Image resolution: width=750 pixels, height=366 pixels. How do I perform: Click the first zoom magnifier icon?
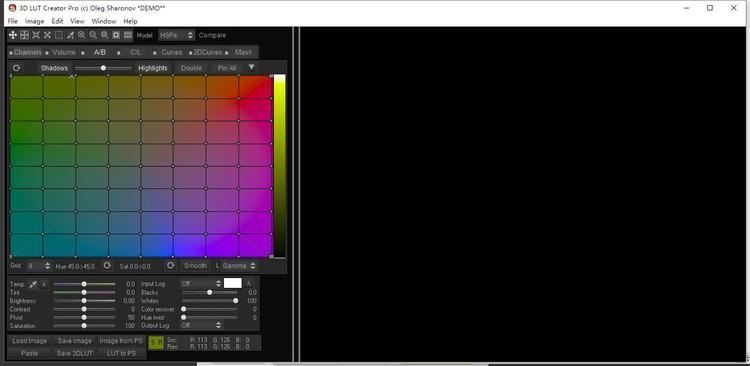click(x=82, y=35)
